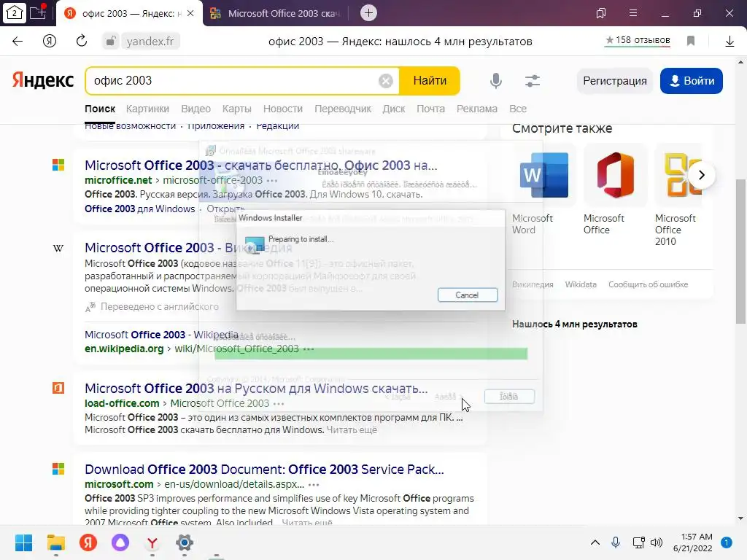Click the Яндекс logo
Viewport: 747px width, 560px height.
pos(43,80)
